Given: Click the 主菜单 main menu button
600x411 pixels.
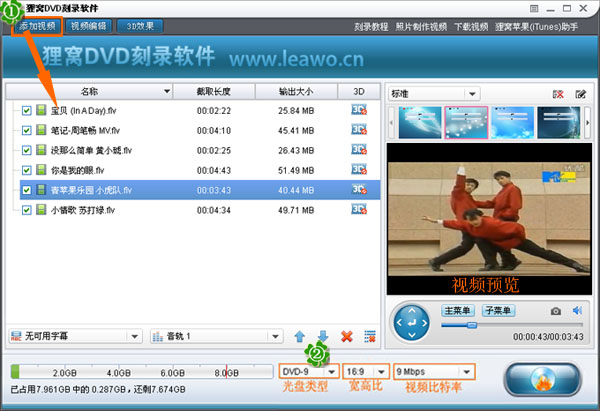Looking at the screenshot, I should (x=458, y=310).
